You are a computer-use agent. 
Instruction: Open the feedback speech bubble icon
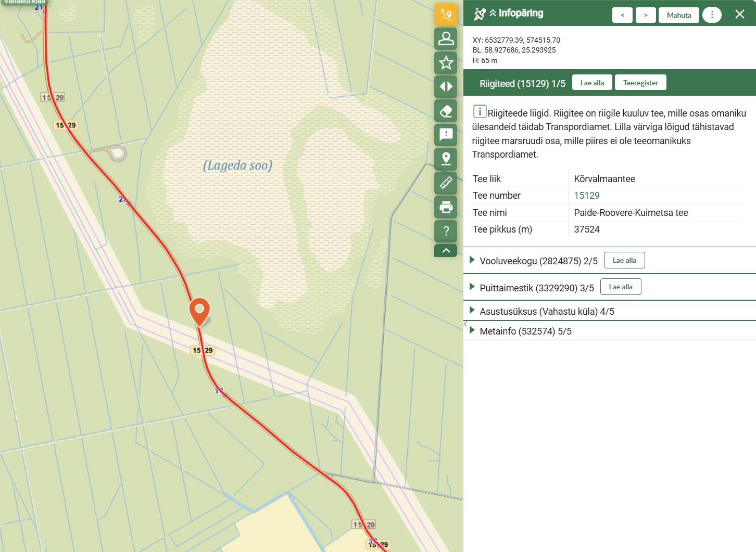click(446, 135)
